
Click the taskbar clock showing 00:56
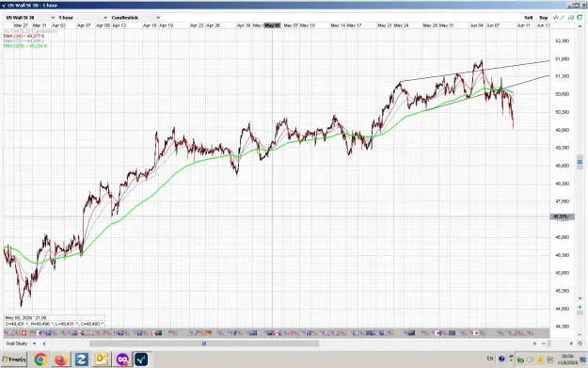point(567,359)
